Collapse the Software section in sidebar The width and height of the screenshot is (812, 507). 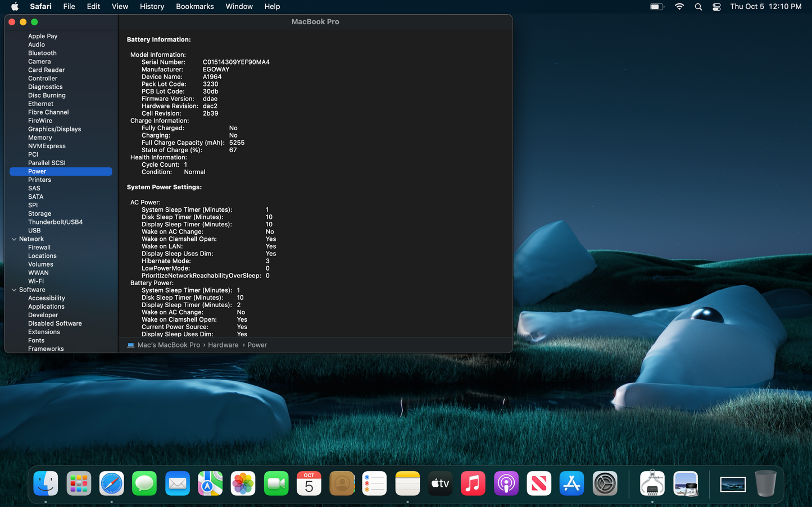14,290
